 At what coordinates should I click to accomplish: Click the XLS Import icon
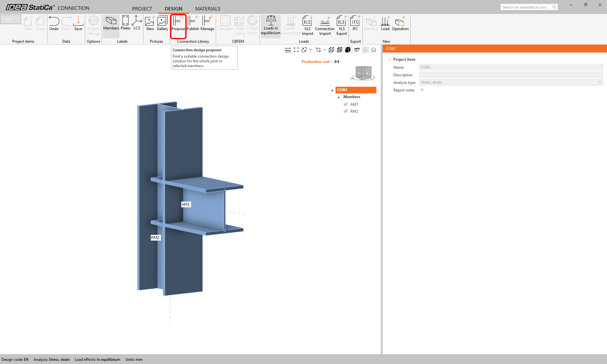click(307, 25)
